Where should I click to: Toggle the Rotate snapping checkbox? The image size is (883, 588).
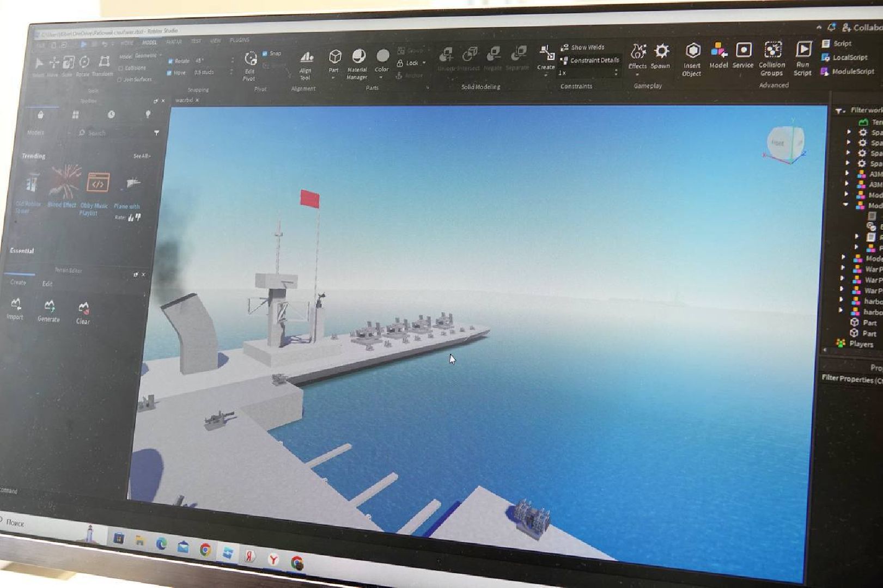(170, 61)
